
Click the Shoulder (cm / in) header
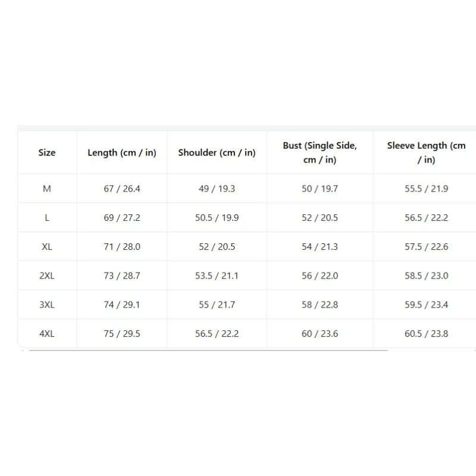[x=217, y=152]
